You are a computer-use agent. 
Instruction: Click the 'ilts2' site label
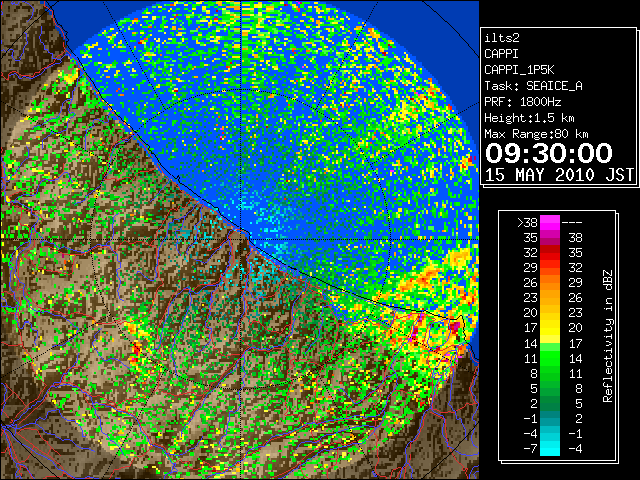[502, 38]
